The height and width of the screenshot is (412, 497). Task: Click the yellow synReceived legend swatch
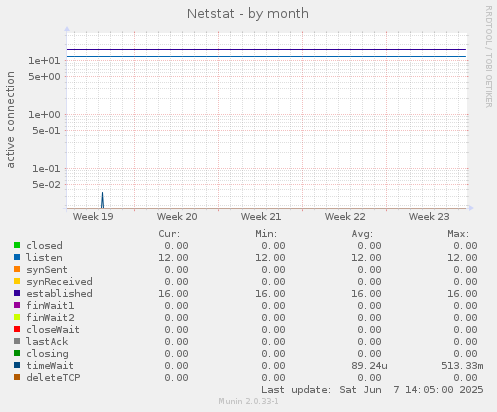pyautogui.click(x=17, y=281)
